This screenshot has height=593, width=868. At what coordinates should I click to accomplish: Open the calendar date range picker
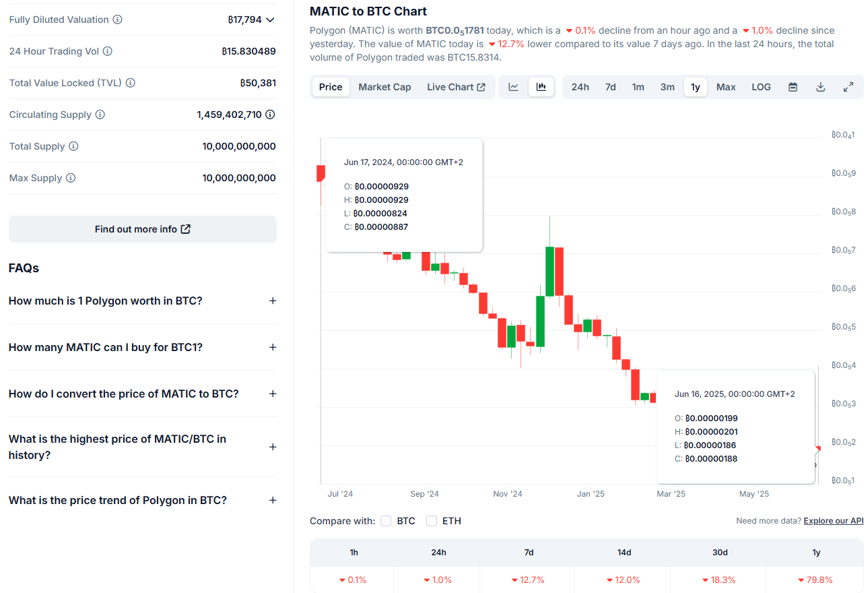click(793, 87)
